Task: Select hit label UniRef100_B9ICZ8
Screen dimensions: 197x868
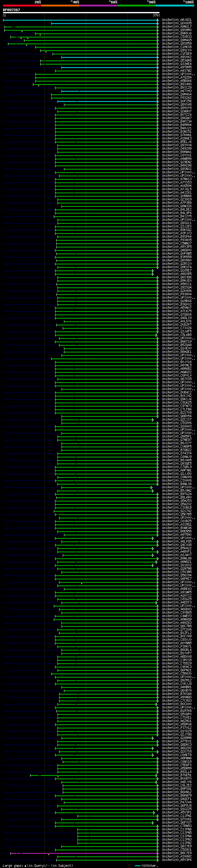Action: [177, 88]
